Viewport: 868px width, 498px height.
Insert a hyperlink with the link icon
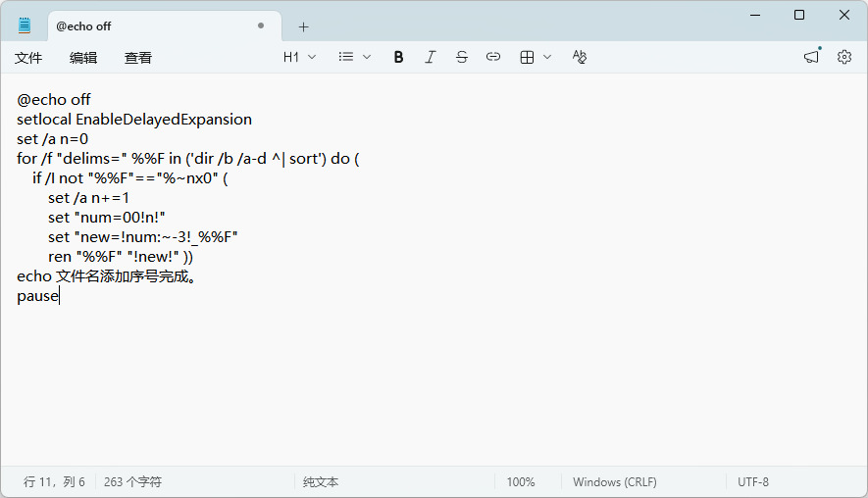click(493, 57)
